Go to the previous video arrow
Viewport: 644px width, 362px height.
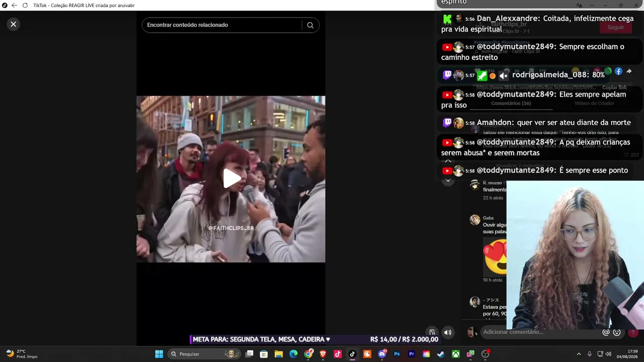(448, 161)
